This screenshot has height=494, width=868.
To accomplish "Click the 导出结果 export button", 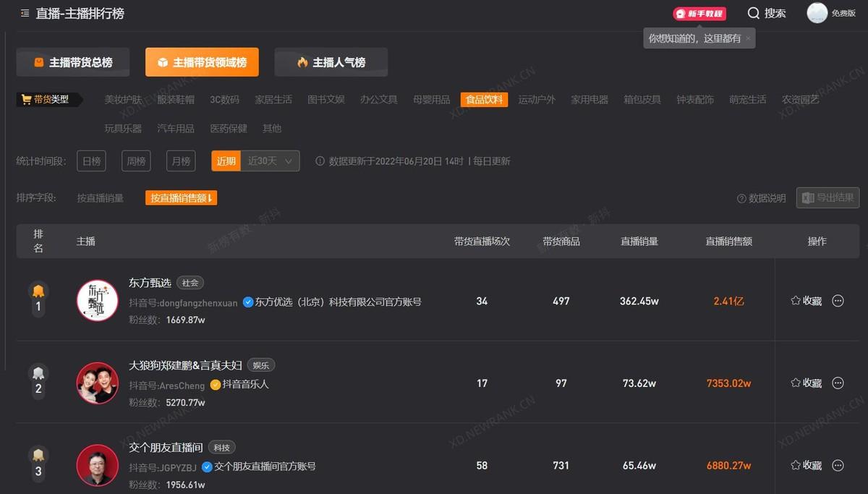I will (828, 197).
